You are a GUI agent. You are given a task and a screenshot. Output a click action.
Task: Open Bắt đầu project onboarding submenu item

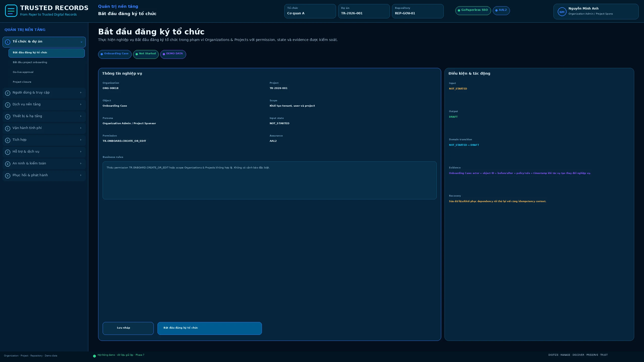pos(47,62)
